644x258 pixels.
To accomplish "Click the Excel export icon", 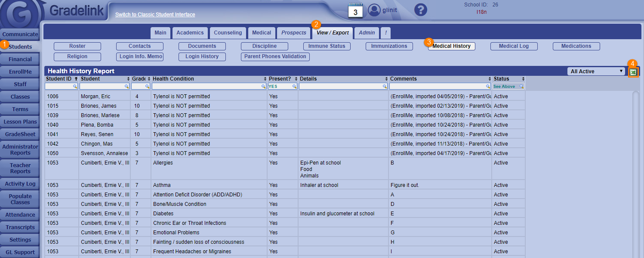I will click(x=633, y=72).
